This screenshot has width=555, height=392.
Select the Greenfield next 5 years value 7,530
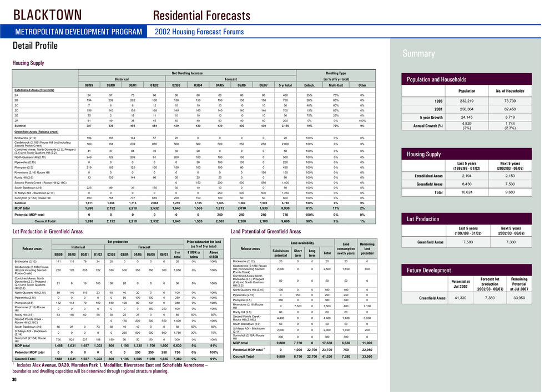click(x=509, y=184)
